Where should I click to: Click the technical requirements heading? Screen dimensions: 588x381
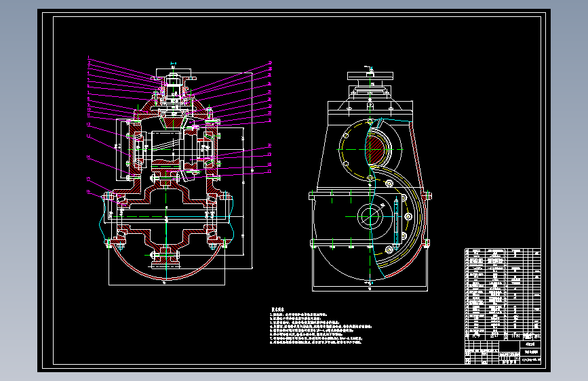[x=278, y=310]
